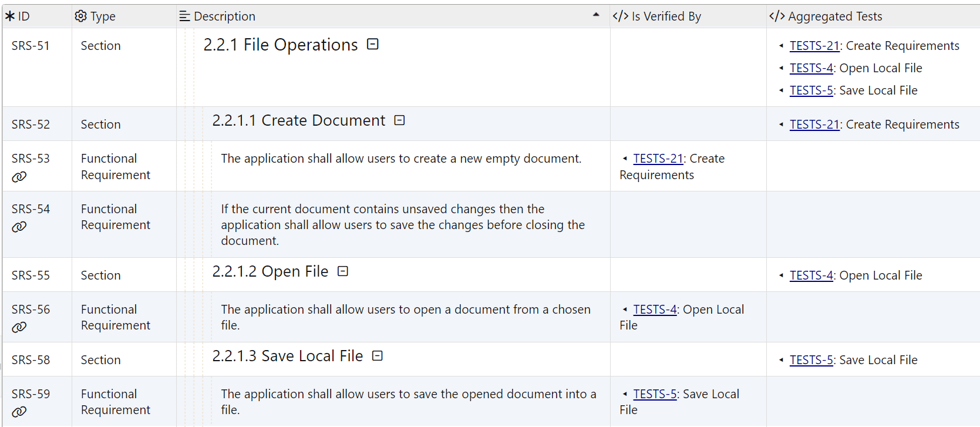Viewport: 980px width, 427px height.
Task: Open TESTS-5 link in SRS-51 row
Action: (x=811, y=90)
